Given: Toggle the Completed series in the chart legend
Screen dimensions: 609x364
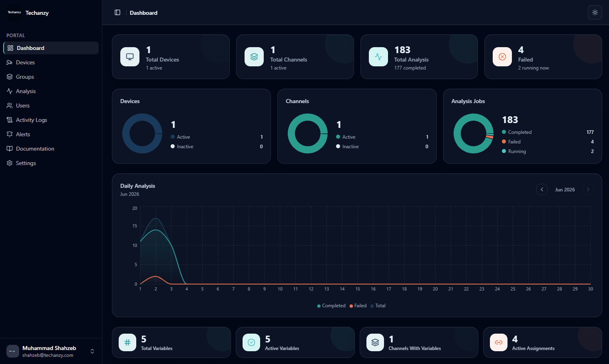Looking at the screenshot, I should pos(331,306).
